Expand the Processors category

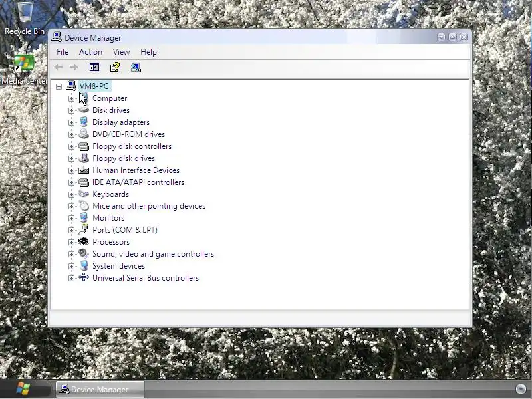[71, 242]
